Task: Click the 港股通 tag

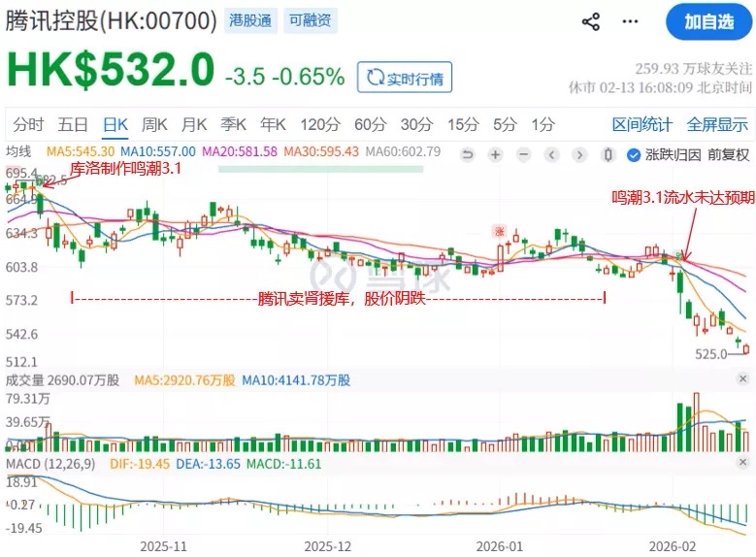Action: coord(250,20)
